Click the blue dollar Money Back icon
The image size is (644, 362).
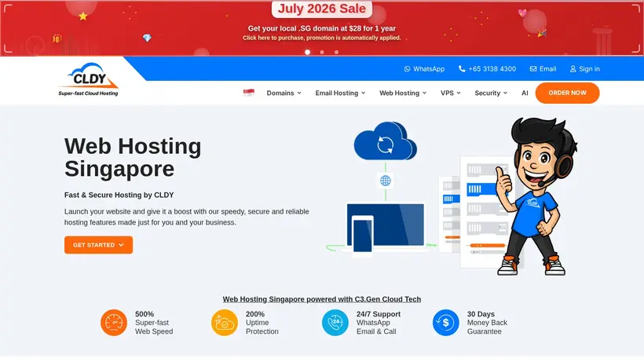coord(445,323)
